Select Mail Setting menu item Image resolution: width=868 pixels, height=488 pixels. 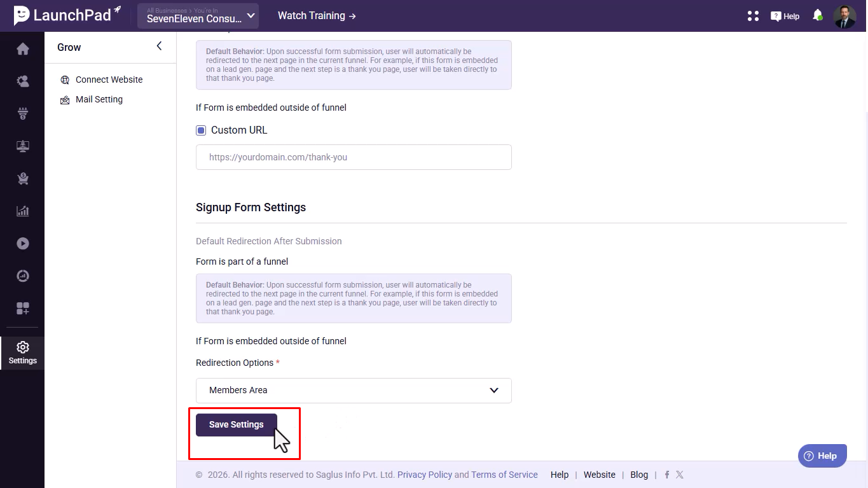99,99
